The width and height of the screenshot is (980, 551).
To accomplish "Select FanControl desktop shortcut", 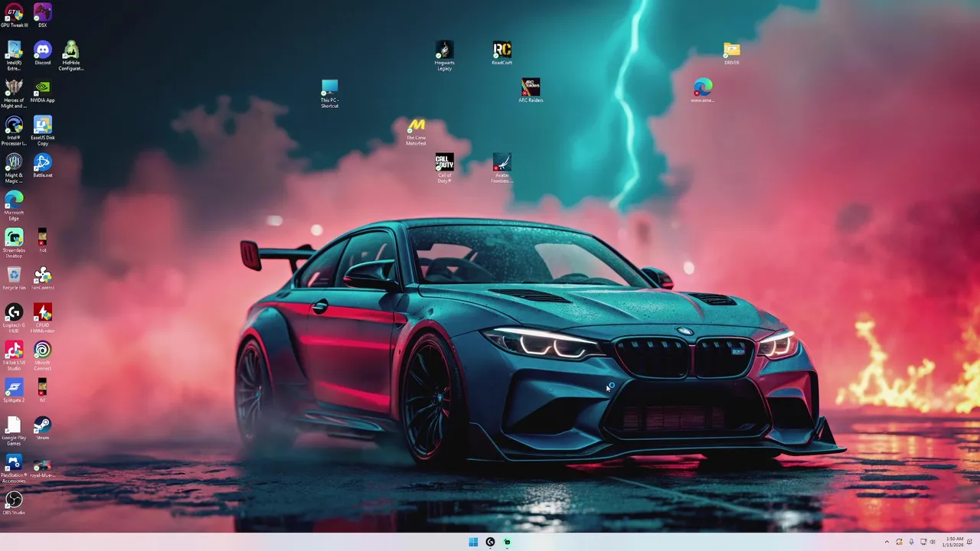I will pos(43,278).
